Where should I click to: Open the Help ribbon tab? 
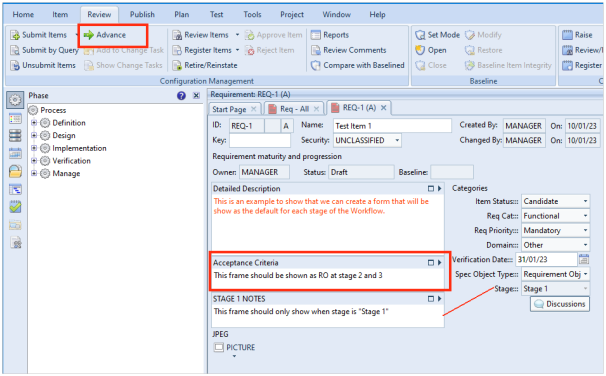pyautogui.click(x=377, y=15)
